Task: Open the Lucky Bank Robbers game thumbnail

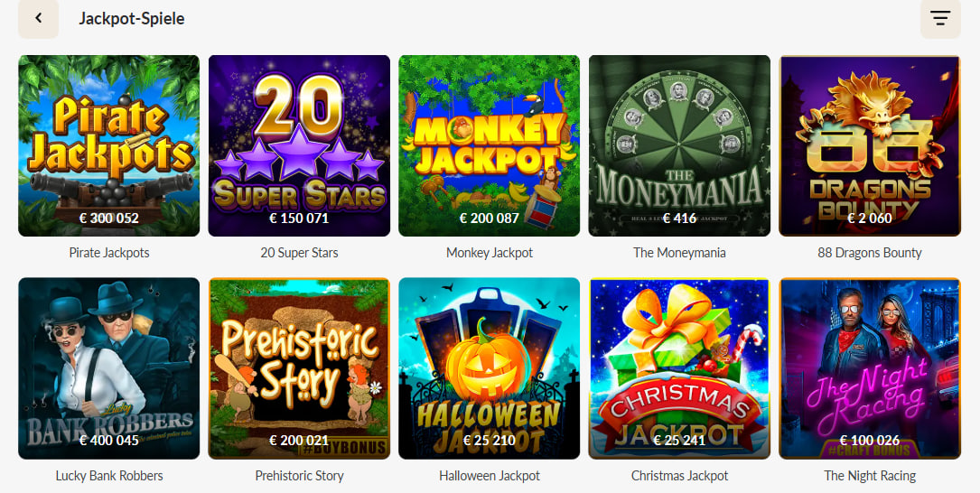Action: point(109,367)
